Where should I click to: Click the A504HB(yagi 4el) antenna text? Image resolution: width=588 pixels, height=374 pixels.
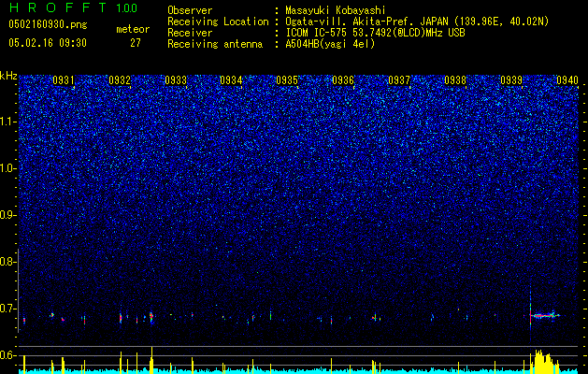click(330, 44)
